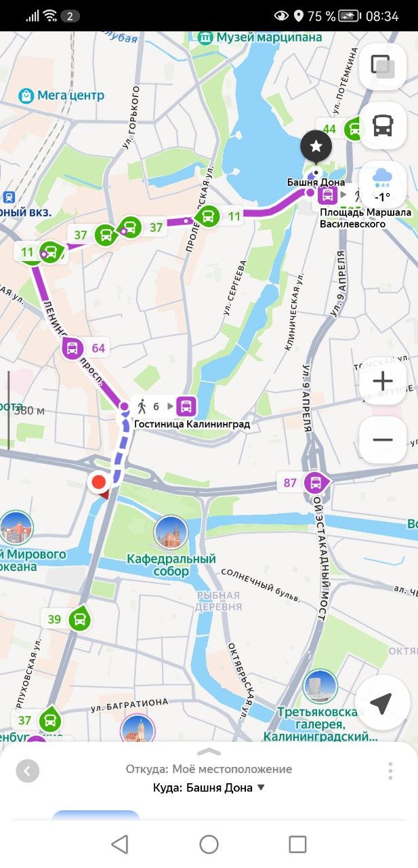Tap the weather widget showing -1°
The height and width of the screenshot is (868, 418).
click(383, 184)
